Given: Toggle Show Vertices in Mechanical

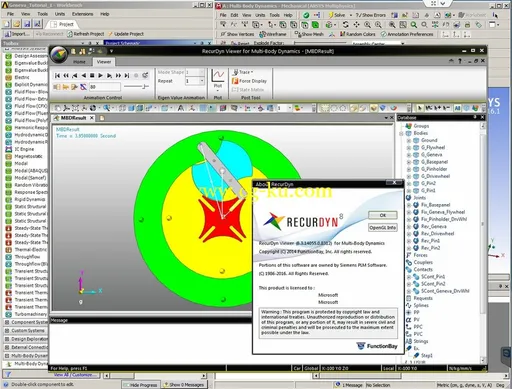Looking at the screenshot, I should click(x=237, y=34).
